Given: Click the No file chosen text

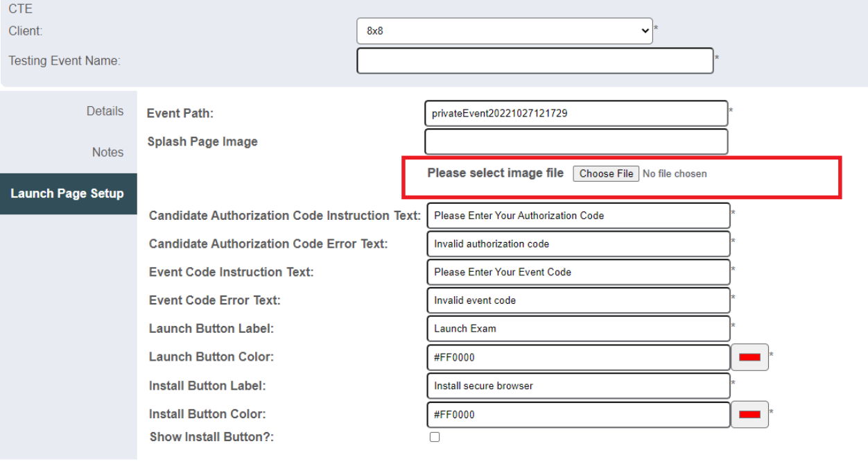Looking at the screenshot, I should click(675, 174).
